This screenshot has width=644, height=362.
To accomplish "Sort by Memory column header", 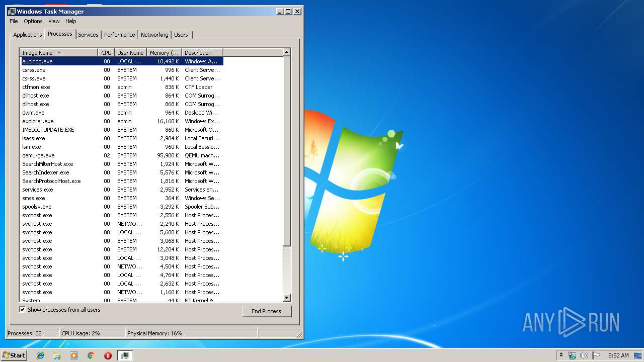I will click(x=164, y=52).
